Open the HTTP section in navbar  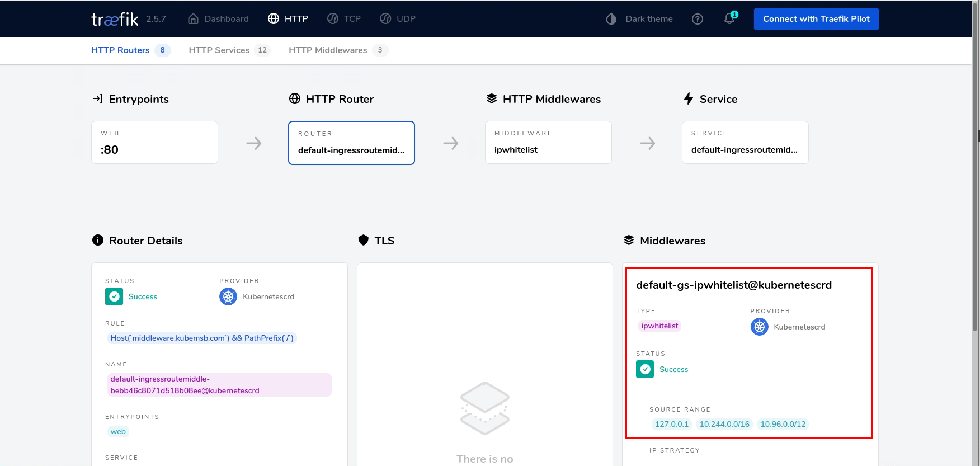(x=288, y=19)
